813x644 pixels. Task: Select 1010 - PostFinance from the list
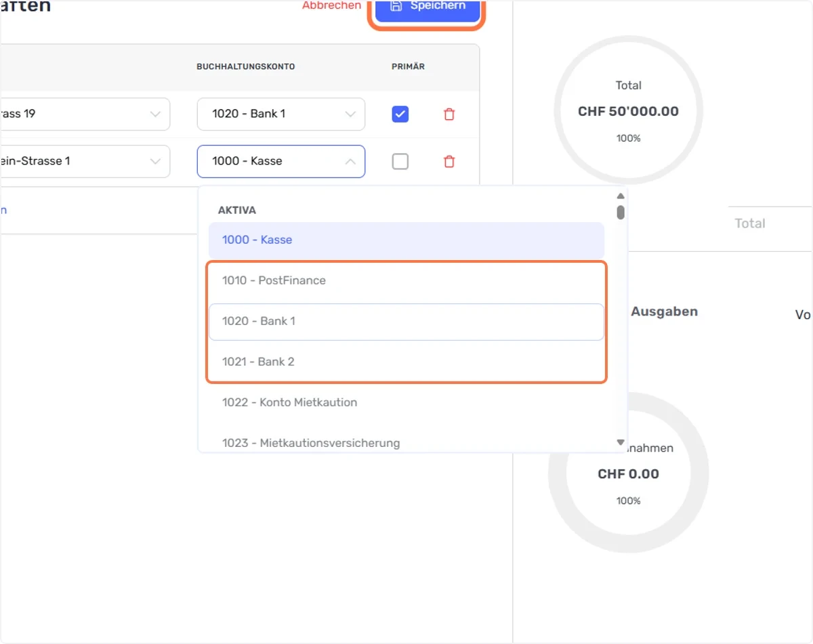pos(406,280)
